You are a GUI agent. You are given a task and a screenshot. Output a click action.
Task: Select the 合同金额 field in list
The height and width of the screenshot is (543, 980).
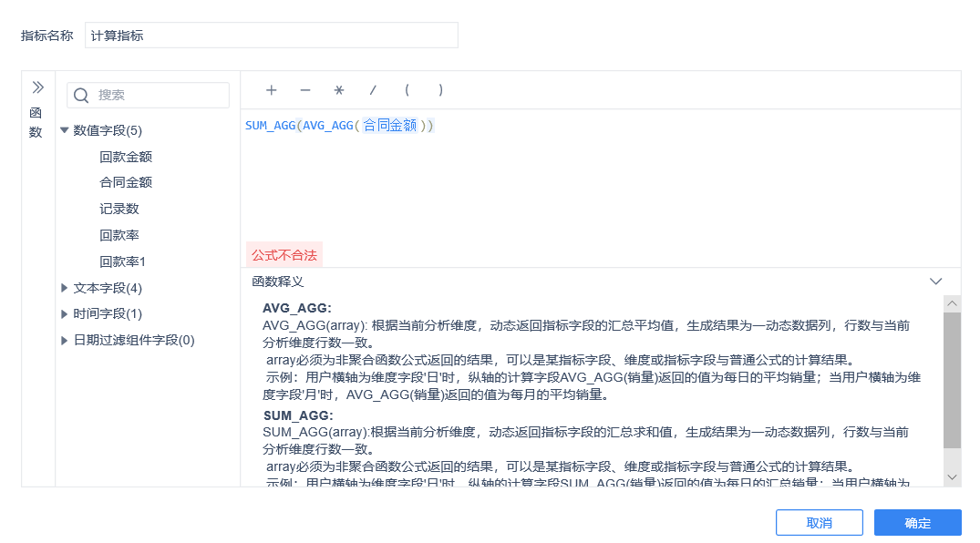[x=126, y=182]
